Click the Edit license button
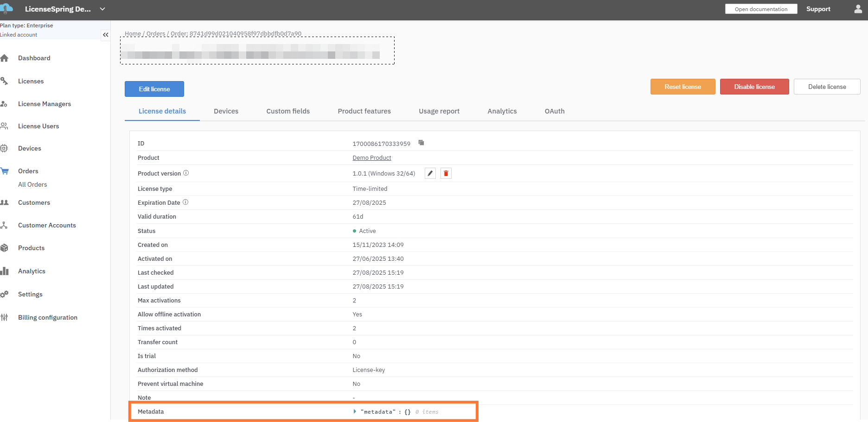 tap(154, 89)
